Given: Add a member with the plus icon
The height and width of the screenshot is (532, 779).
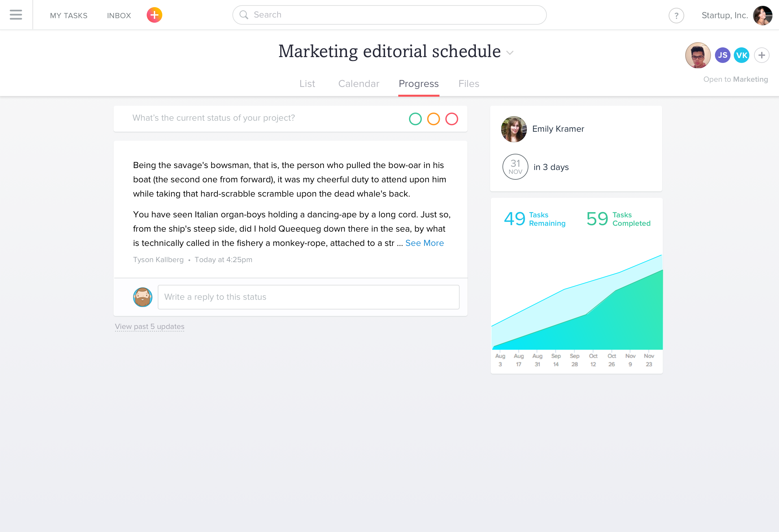Looking at the screenshot, I should pyautogui.click(x=761, y=55).
